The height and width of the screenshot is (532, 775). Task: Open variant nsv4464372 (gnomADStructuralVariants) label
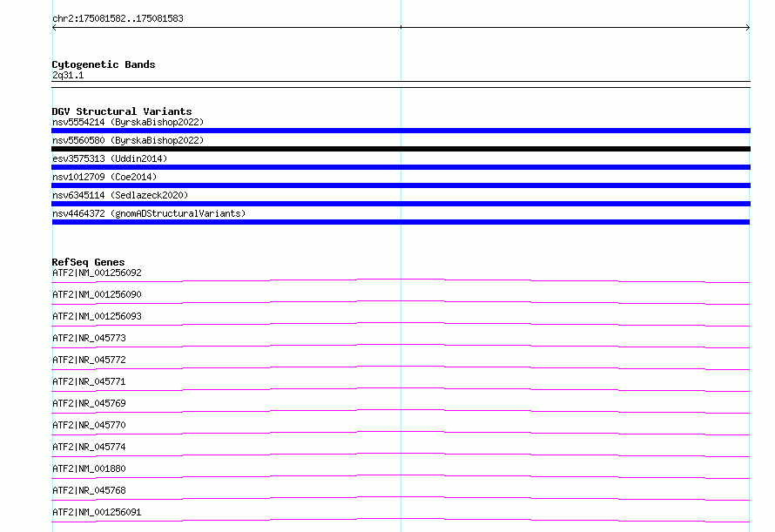pos(149,213)
